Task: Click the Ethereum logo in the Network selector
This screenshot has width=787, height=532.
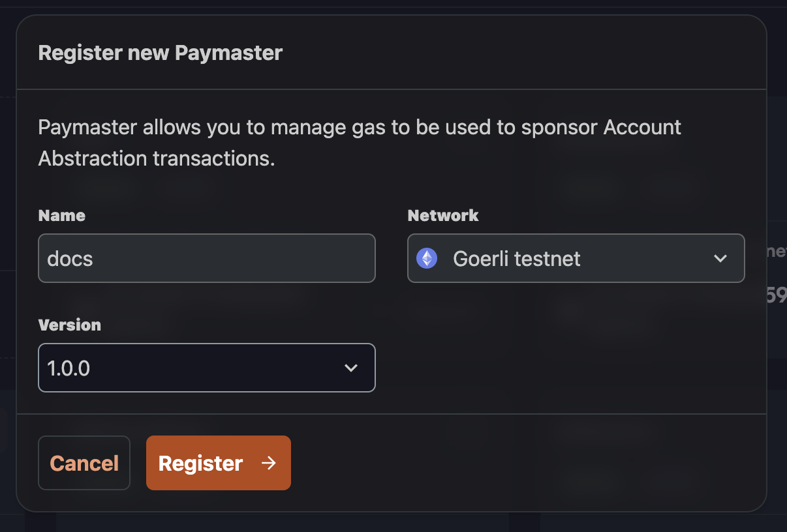Action: [428, 258]
